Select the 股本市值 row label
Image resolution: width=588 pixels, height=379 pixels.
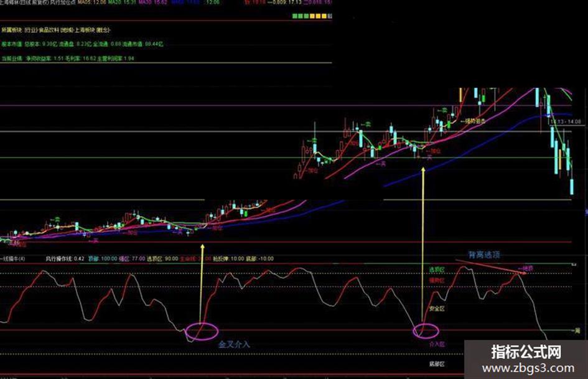(x=11, y=44)
